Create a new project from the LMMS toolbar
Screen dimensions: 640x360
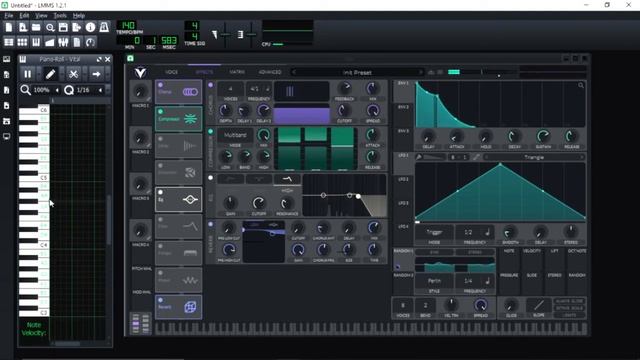pos(9,27)
